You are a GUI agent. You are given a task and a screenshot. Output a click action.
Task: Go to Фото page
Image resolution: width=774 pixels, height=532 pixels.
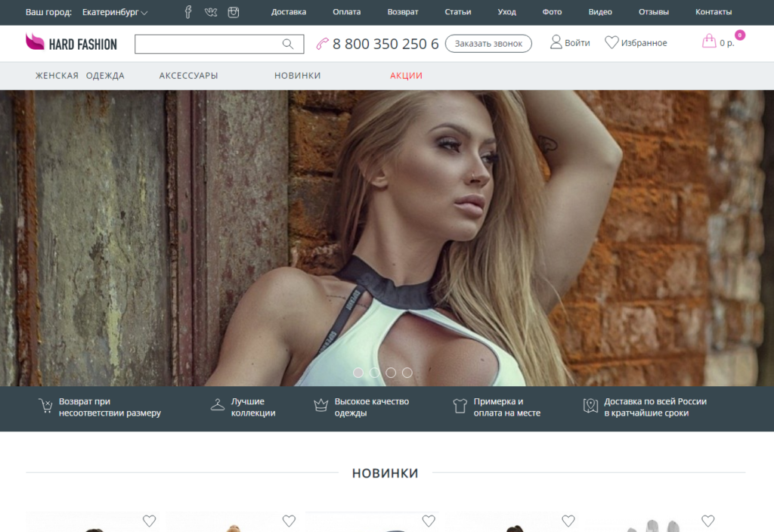pyautogui.click(x=552, y=12)
